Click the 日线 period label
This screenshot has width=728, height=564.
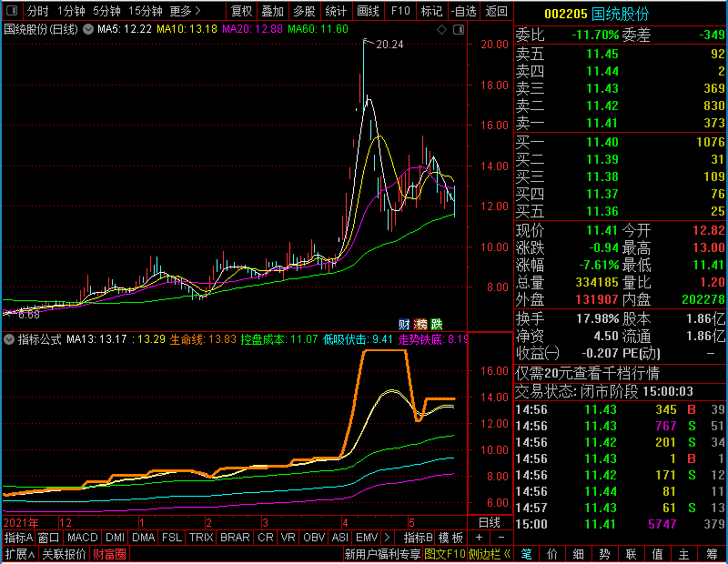(490, 523)
